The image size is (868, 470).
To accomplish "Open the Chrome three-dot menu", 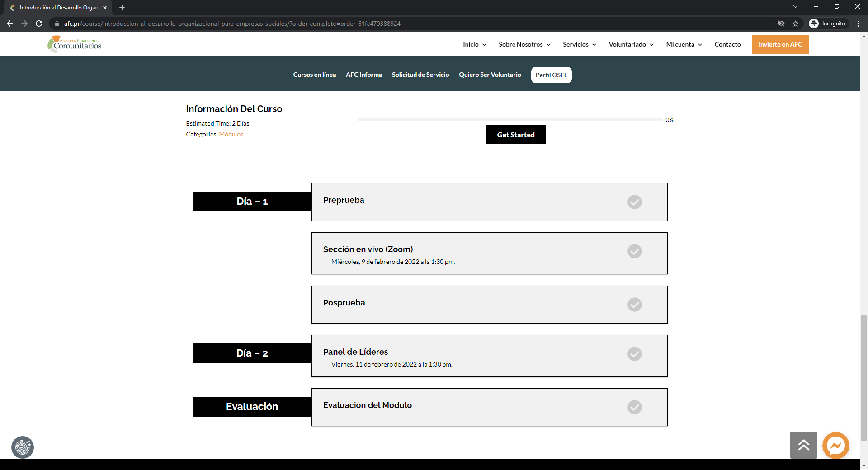I will tap(858, 23).
